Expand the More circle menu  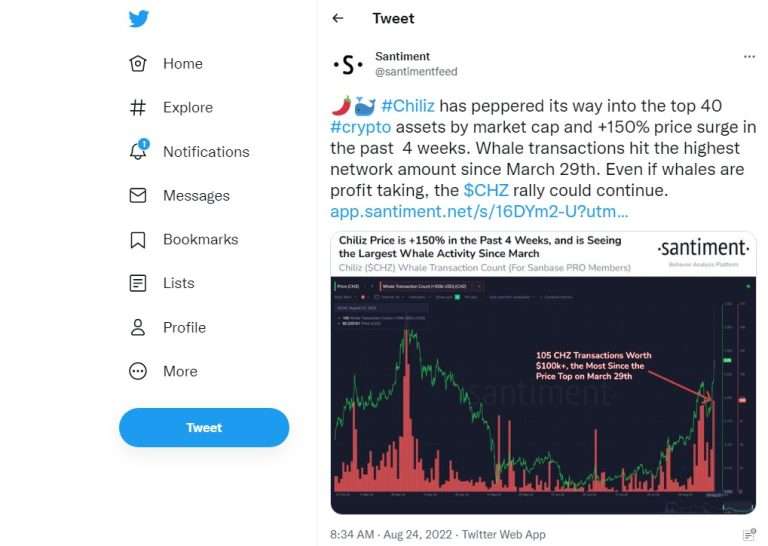pos(138,371)
